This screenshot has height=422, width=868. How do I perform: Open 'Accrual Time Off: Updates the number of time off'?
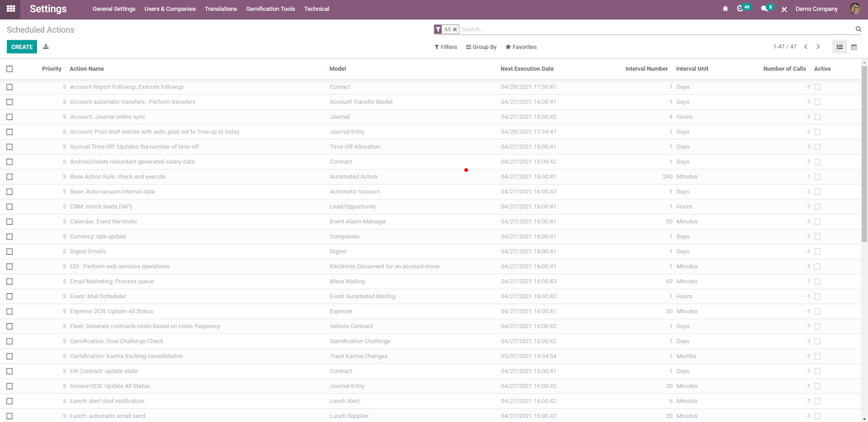134,147
